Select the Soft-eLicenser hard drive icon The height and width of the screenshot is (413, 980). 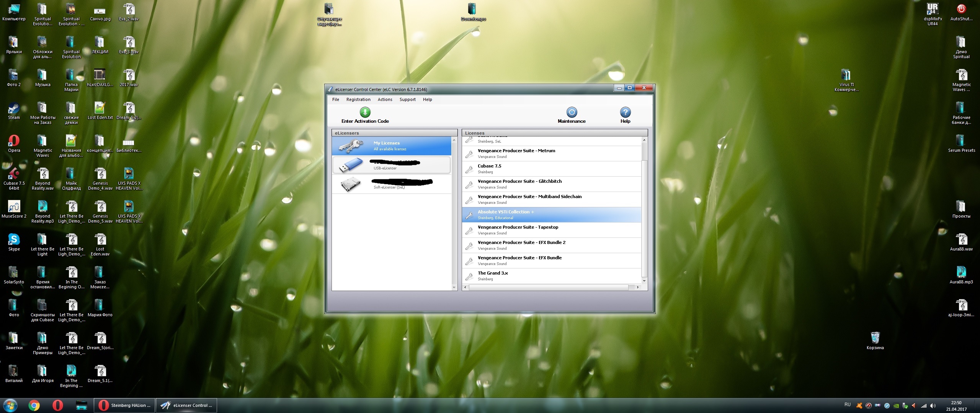coord(351,184)
